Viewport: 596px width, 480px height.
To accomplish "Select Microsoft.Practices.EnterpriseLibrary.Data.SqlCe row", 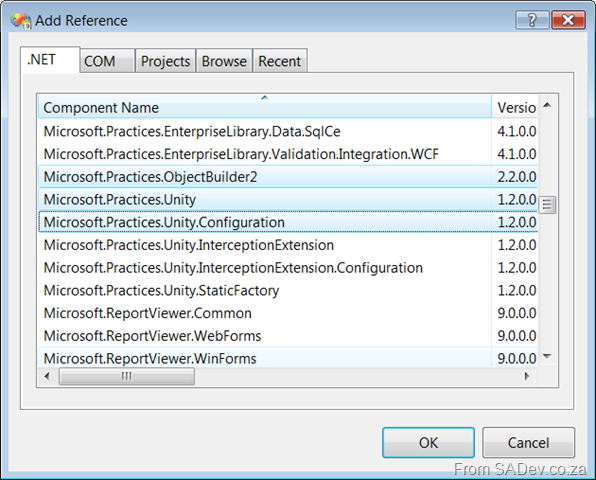I will click(x=288, y=131).
